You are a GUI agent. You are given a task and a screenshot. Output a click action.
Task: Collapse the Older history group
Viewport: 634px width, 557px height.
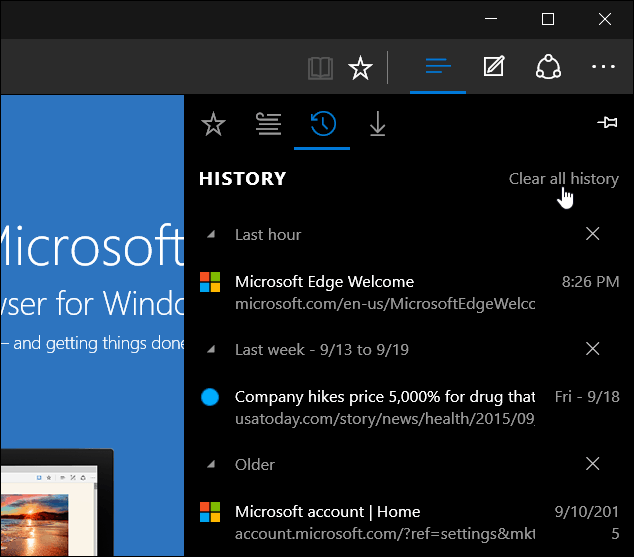point(211,464)
